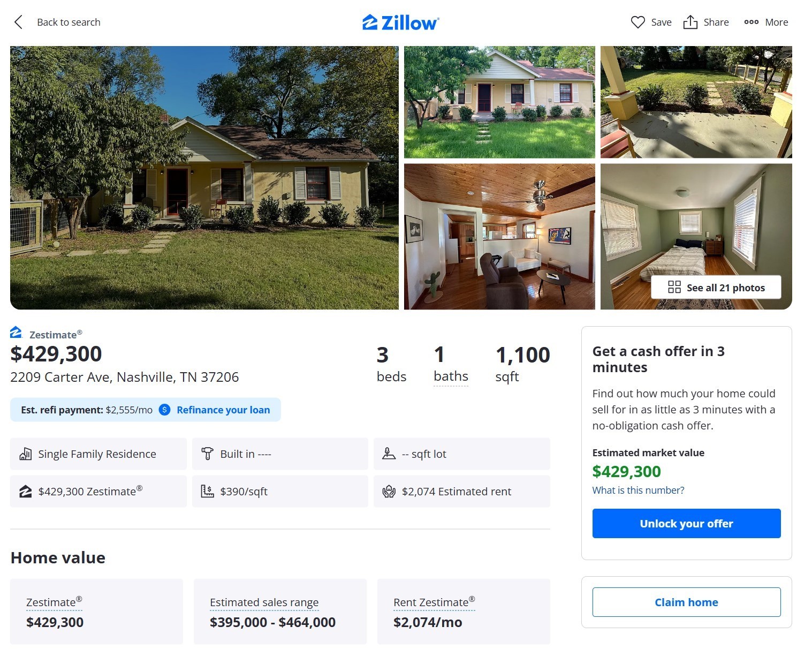The width and height of the screenshot is (812, 649).
Task: Click the back arrow icon
Action: 18,22
